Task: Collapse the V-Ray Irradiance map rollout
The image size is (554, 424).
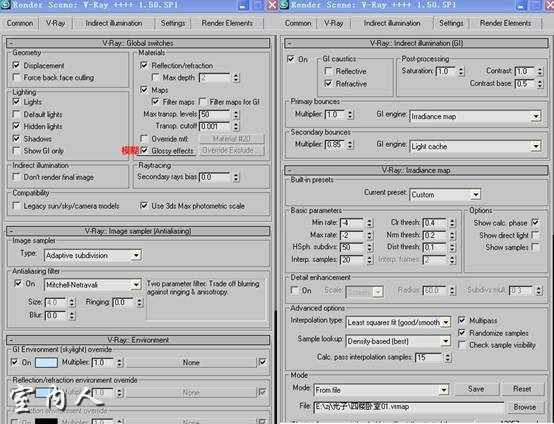Action: click(416, 170)
